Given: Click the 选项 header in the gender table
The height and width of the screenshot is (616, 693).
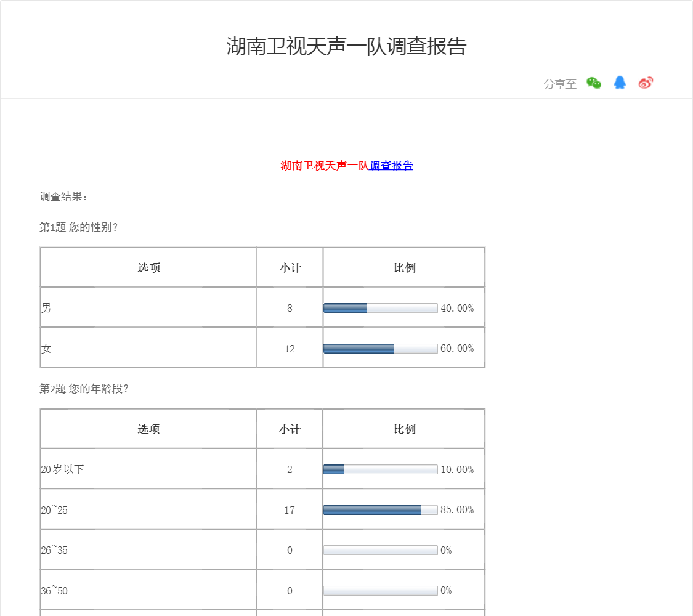Looking at the screenshot, I should coord(149,268).
